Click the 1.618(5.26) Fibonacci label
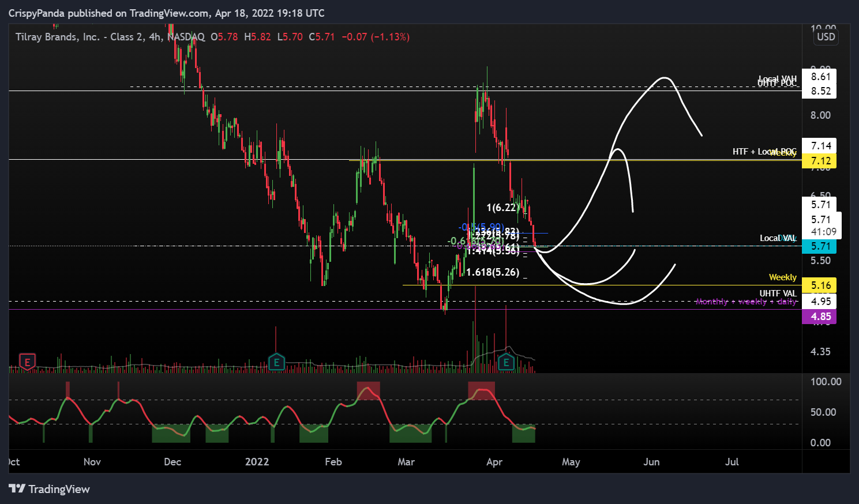The image size is (859, 504). tap(493, 272)
